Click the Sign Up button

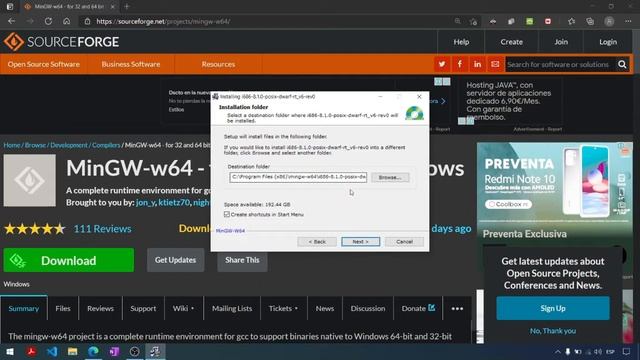click(553, 308)
